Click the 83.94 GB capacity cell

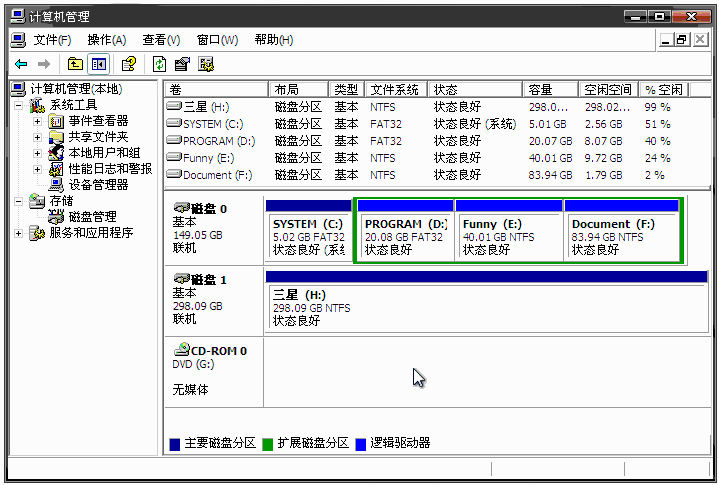click(x=550, y=175)
